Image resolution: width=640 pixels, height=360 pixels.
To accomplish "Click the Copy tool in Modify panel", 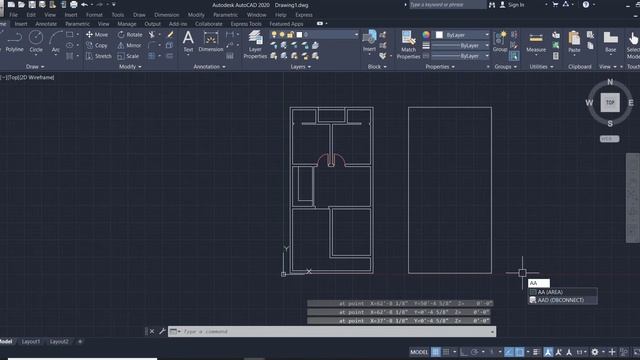I will 97,45.
